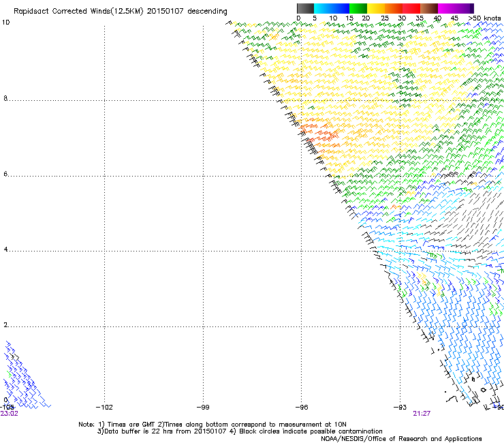Click the latitude label 4
504x443 pixels.
pos(5,249)
